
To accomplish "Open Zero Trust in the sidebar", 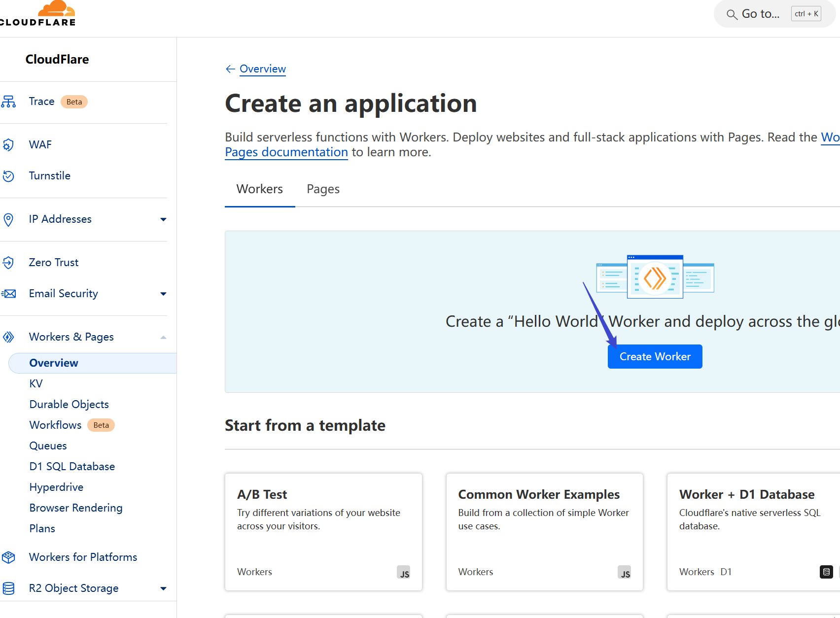I will coord(53,263).
